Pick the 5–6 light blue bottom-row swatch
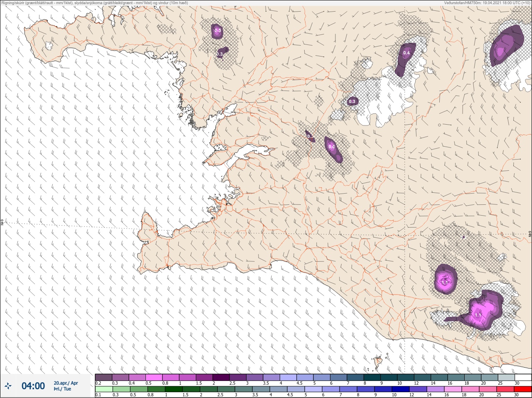This screenshot has height=398, width=532. click(313, 389)
